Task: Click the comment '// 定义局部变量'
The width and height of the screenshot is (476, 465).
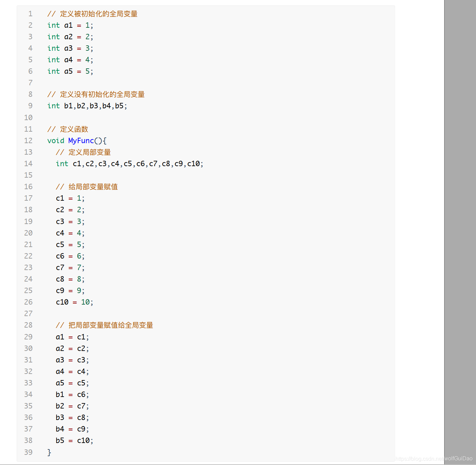Action: coord(83,152)
